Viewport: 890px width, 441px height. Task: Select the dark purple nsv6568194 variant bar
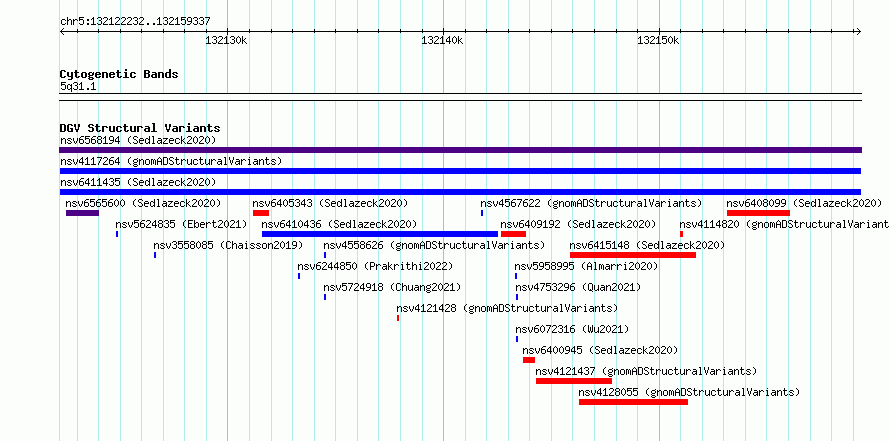[x=460, y=150]
